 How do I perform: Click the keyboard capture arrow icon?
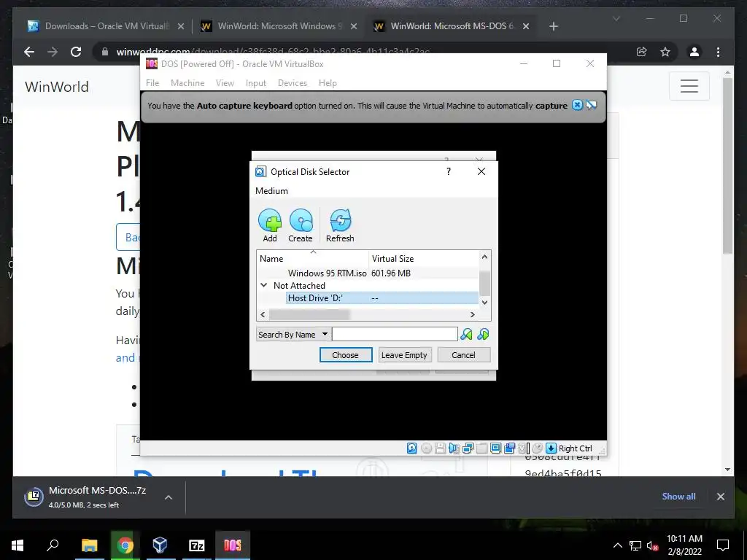(x=551, y=448)
